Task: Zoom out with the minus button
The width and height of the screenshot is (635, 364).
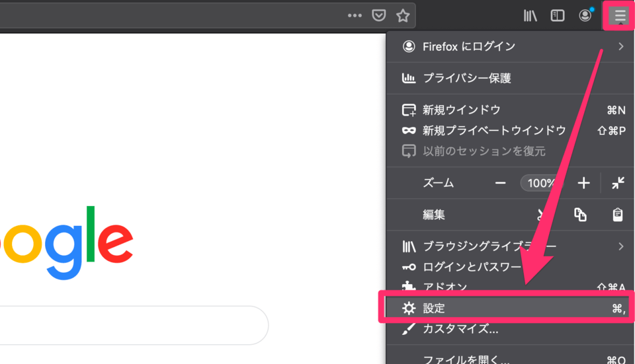Action: 500,183
